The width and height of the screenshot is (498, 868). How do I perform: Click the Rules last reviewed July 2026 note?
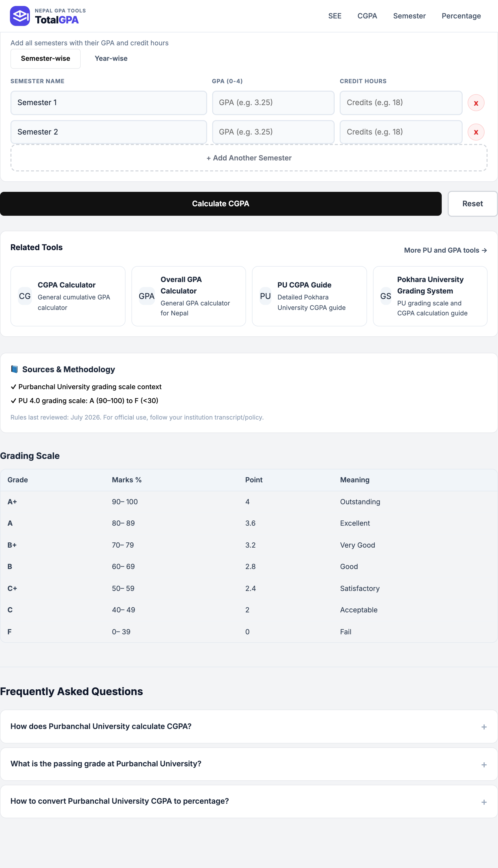coord(137,417)
